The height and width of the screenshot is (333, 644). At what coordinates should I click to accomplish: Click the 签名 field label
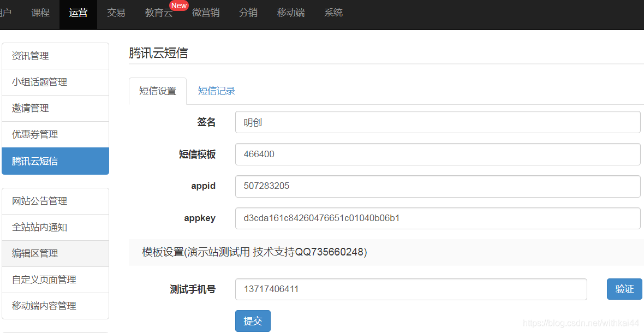coord(206,122)
